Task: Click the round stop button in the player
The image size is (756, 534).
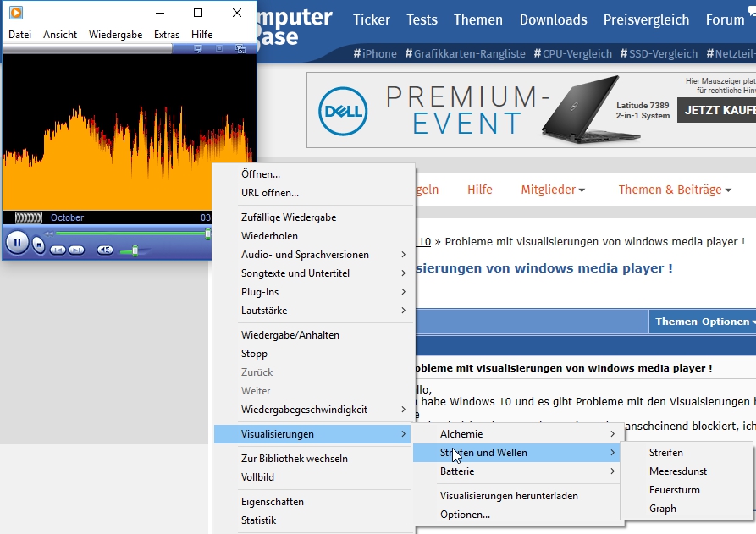Action: point(39,245)
